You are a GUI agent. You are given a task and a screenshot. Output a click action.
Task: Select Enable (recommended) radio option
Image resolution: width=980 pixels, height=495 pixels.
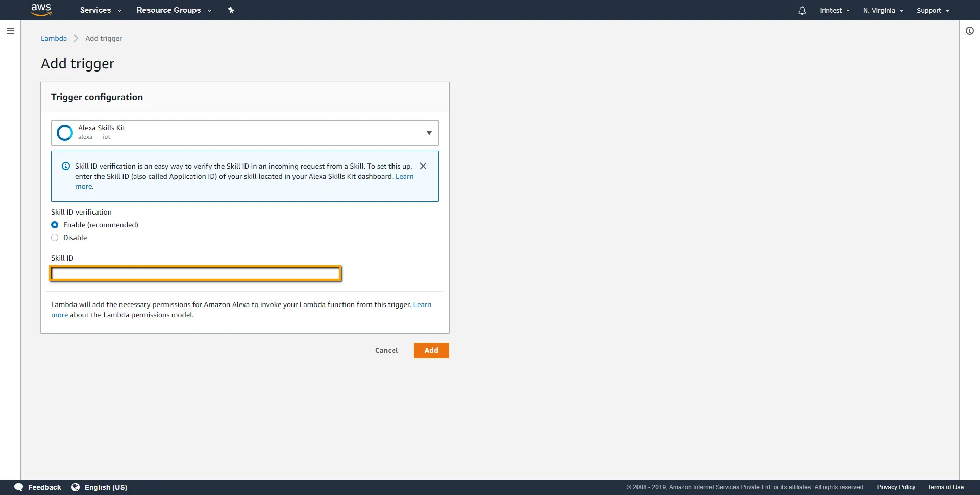pos(55,225)
